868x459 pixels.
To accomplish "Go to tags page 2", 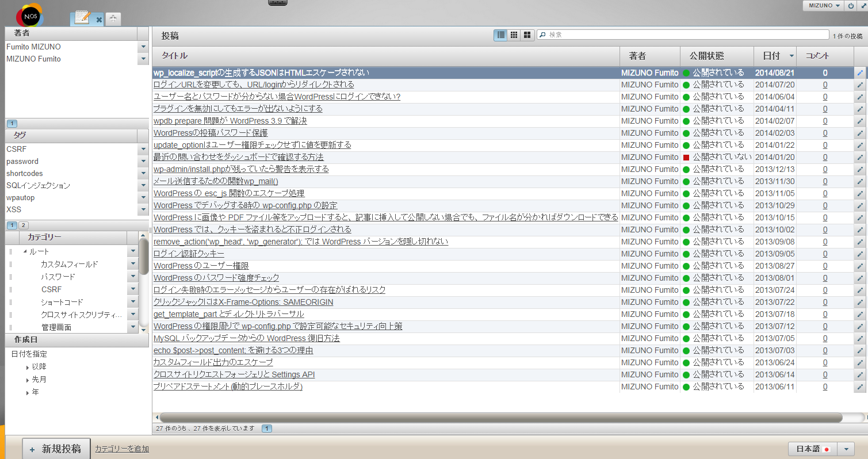I will coord(24,225).
